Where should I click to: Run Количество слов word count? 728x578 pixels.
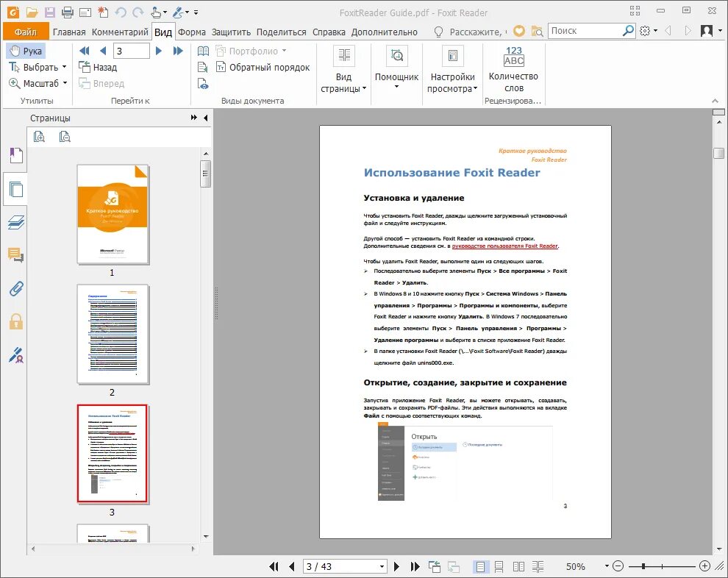pyautogui.click(x=513, y=70)
